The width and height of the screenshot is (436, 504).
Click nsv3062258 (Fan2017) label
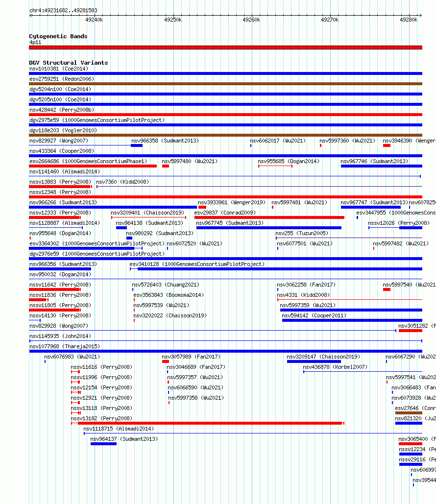point(306,285)
